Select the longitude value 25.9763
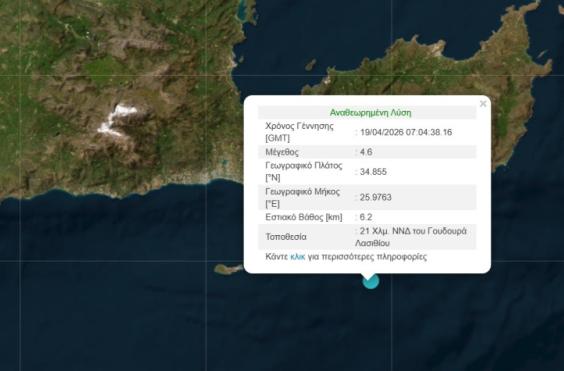This screenshot has height=371, width=564. (376, 197)
